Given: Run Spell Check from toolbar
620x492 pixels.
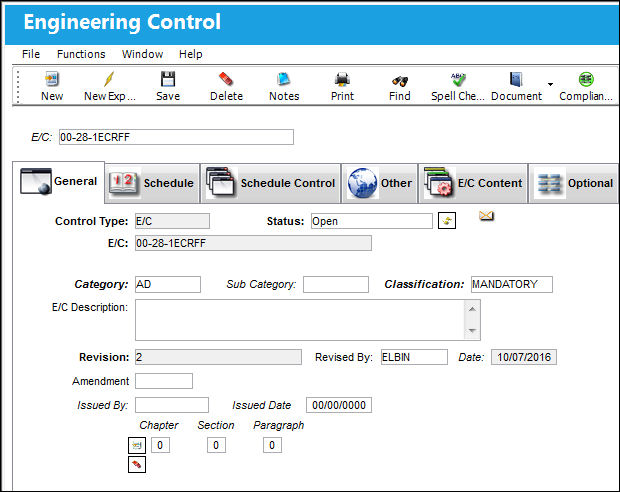Looking at the screenshot, I should pyautogui.click(x=458, y=79).
